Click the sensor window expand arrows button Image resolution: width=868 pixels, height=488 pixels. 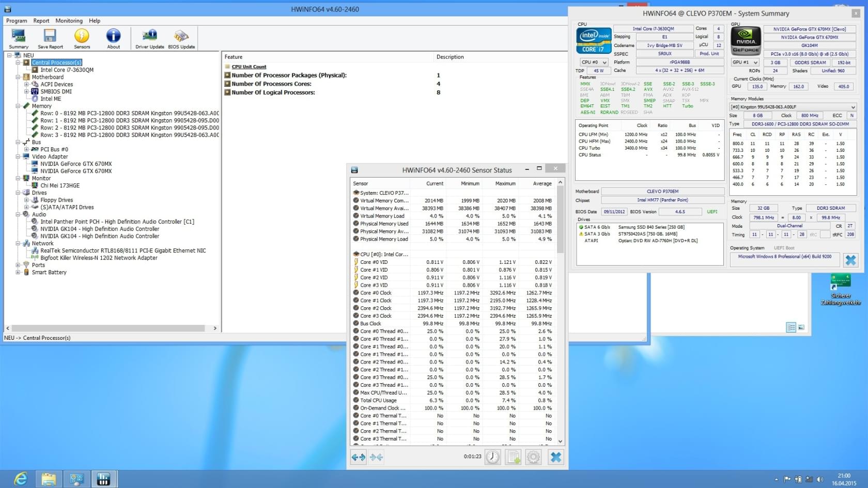click(x=358, y=457)
